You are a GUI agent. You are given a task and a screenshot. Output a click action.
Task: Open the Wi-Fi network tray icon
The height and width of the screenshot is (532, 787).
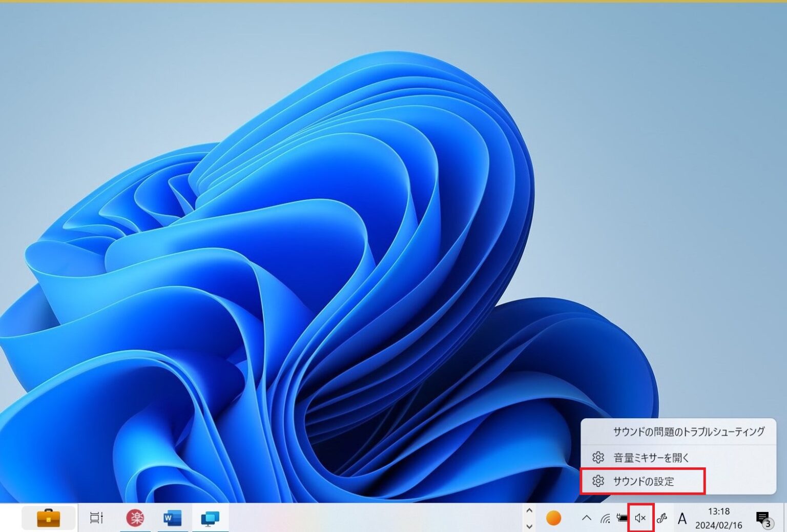click(x=605, y=519)
